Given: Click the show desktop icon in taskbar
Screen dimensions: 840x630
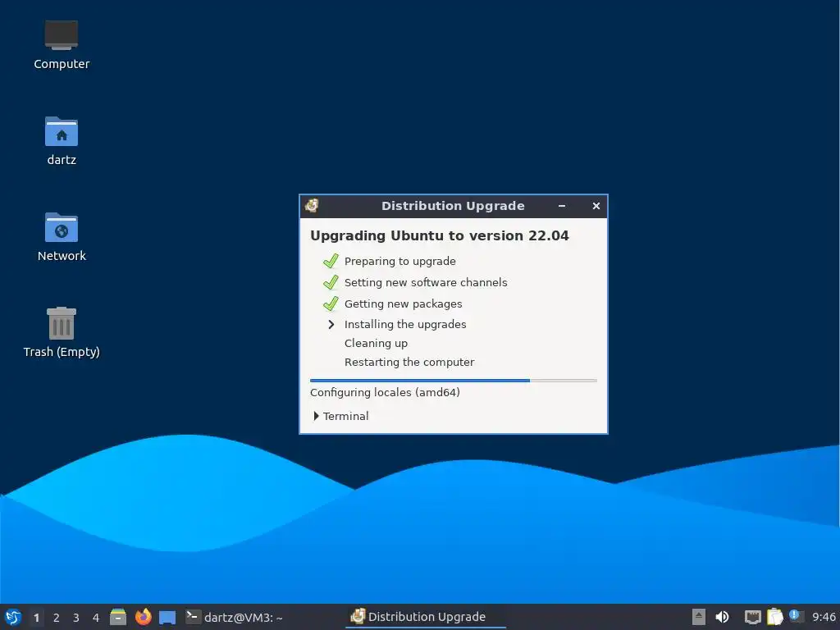Looking at the screenshot, I should 167,618.
